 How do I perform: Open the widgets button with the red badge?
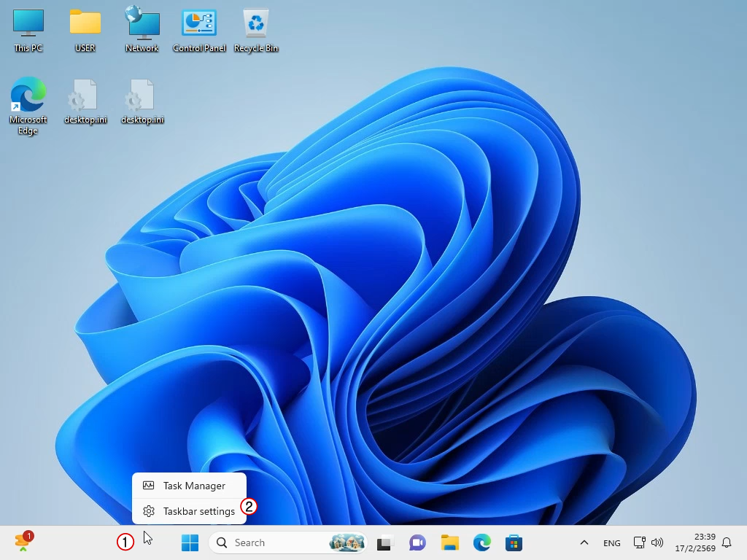[23, 542]
